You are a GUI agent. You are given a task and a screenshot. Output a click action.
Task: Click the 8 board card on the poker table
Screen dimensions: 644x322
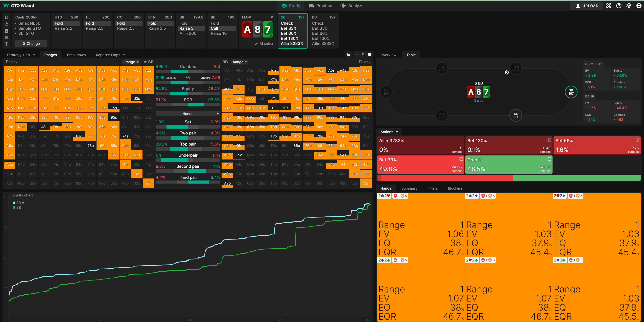click(x=479, y=92)
